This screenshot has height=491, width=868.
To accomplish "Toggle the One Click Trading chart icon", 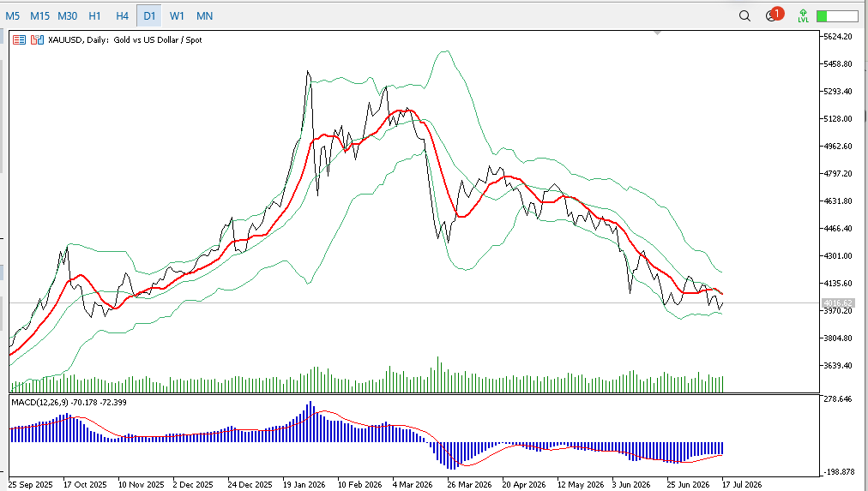I will coord(37,39).
